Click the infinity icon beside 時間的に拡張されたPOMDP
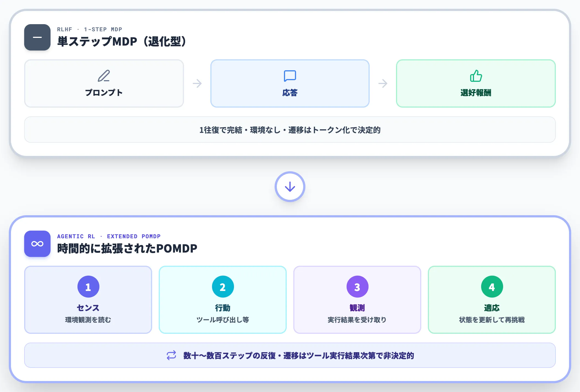Screen dimensions: 580x392 coord(37,244)
